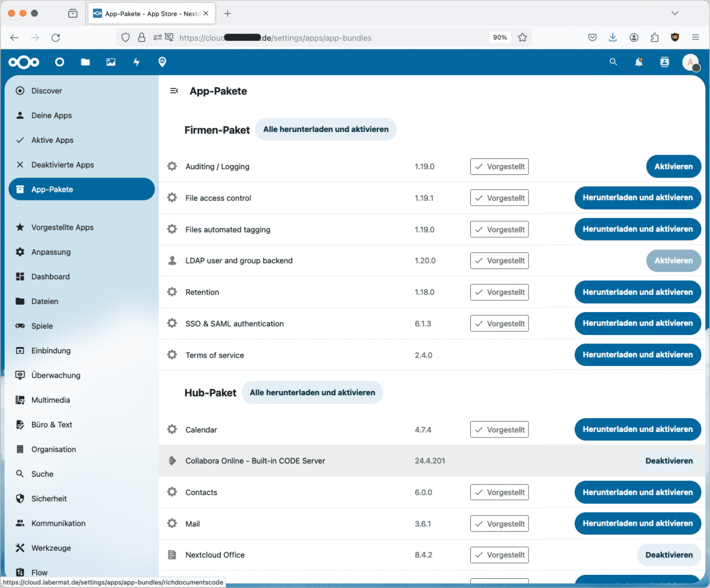Open Nextcloud unified search magnifier
Screen dimensions: 710x588
coord(613,62)
